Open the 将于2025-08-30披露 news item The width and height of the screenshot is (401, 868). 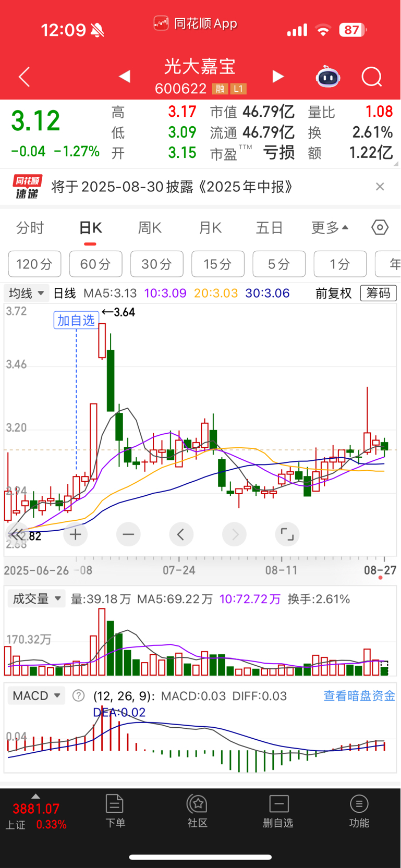pos(173,187)
